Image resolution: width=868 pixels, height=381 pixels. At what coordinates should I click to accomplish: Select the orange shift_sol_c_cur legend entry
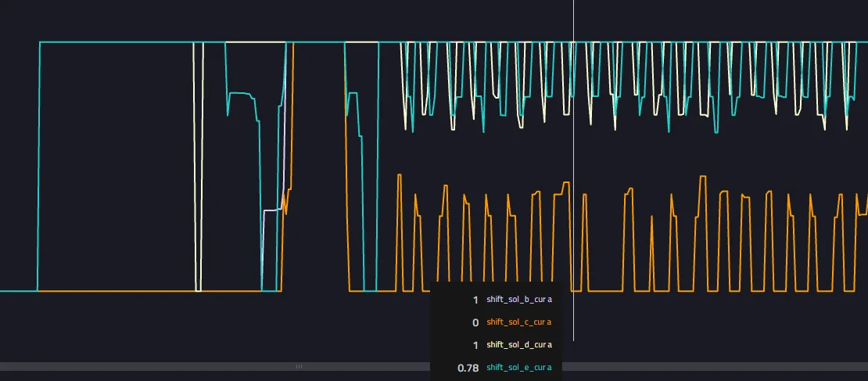click(x=518, y=322)
